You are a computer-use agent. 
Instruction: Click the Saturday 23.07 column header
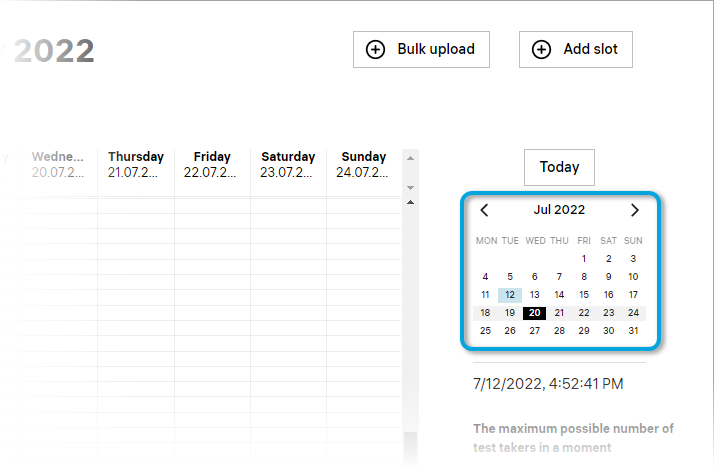(288, 164)
